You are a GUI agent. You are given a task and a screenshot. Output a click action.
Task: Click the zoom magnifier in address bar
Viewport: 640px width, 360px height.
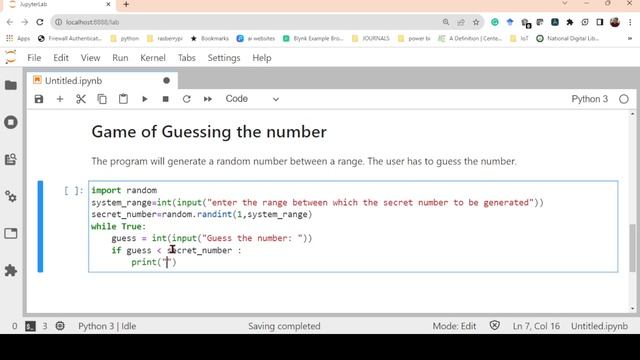[x=446, y=22]
